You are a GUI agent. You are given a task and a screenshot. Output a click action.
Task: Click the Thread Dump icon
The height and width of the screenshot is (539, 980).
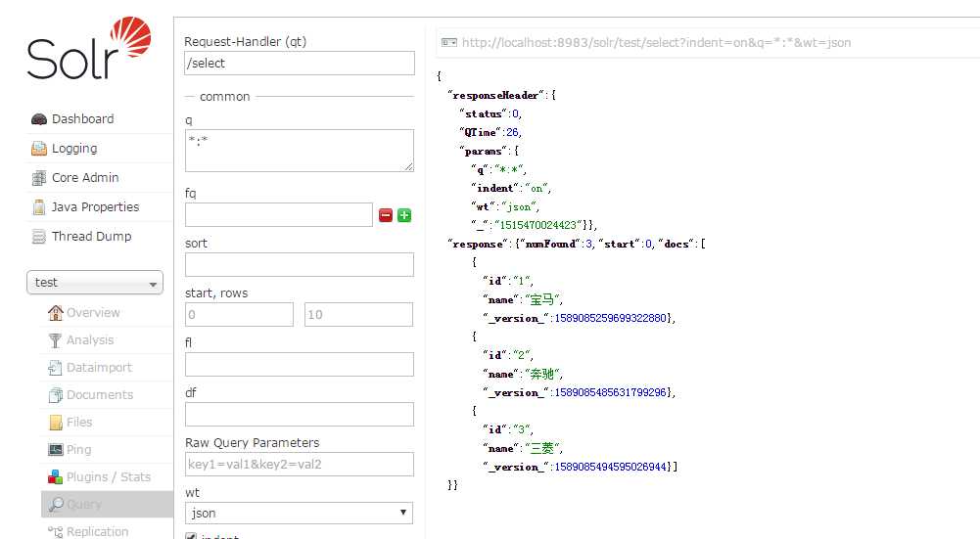[x=39, y=237]
